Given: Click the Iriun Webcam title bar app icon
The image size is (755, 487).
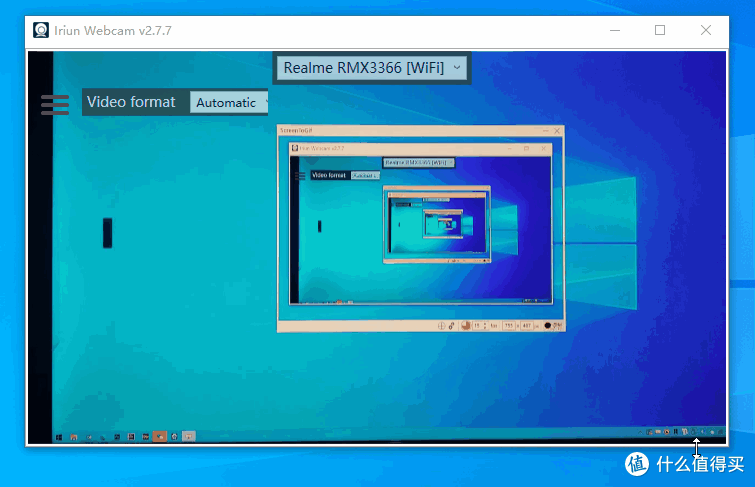Looking at the screenshot, I should 41,30.
